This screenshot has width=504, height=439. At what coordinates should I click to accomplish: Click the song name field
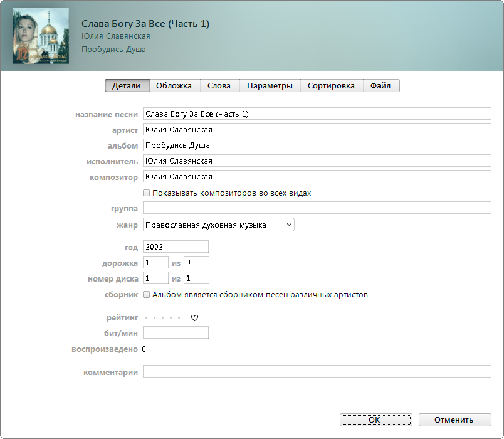click(317, 114)
